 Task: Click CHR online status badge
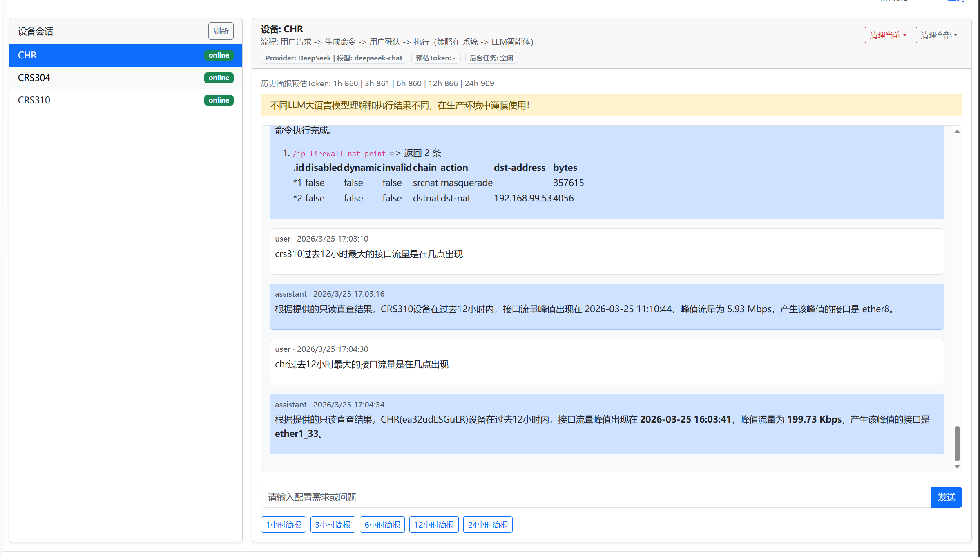219,55
